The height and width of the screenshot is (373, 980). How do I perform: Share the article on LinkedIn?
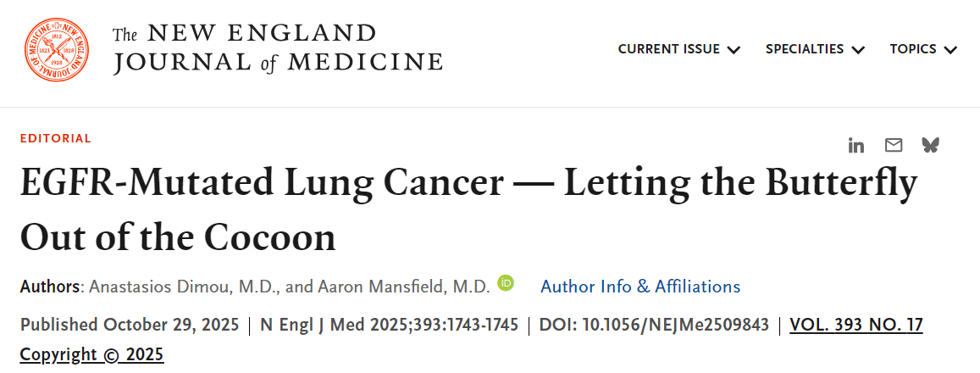pos(856,145)
